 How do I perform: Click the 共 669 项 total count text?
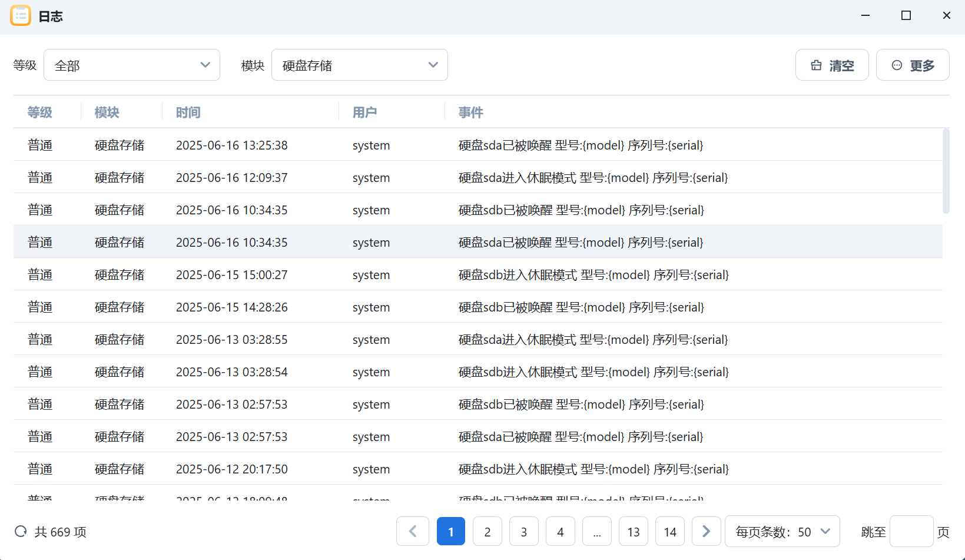[61, 532]
